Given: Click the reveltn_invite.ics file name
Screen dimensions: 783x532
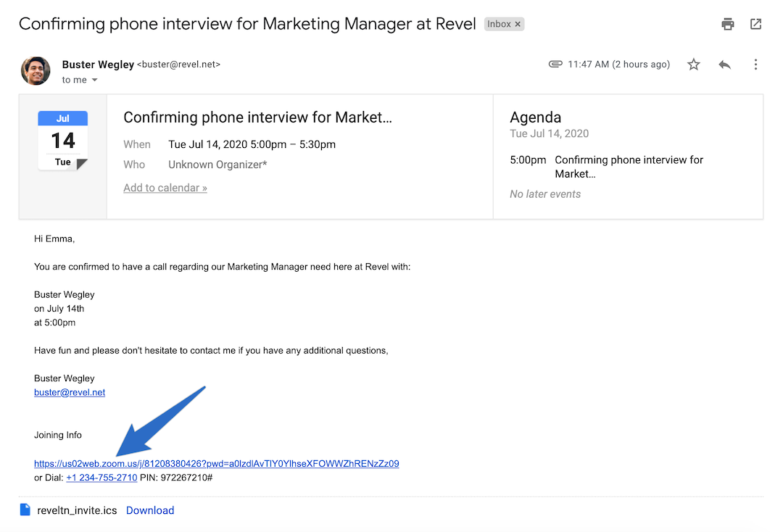Looking at the screenshot, I should 77,510.
